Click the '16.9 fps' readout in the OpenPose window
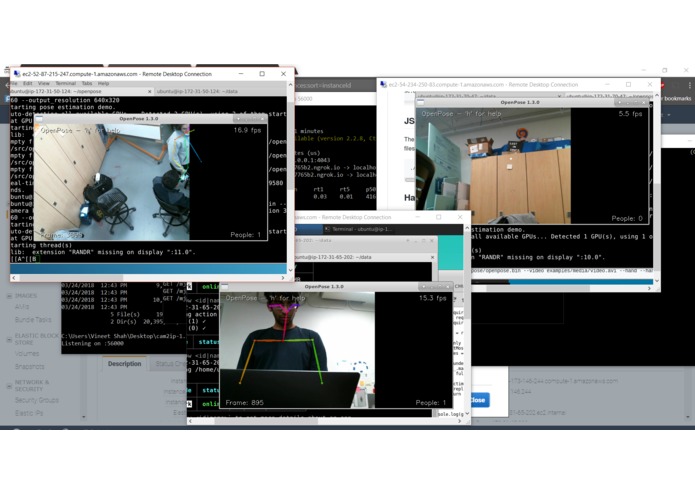Screen dimensions: 695x494 247,130
